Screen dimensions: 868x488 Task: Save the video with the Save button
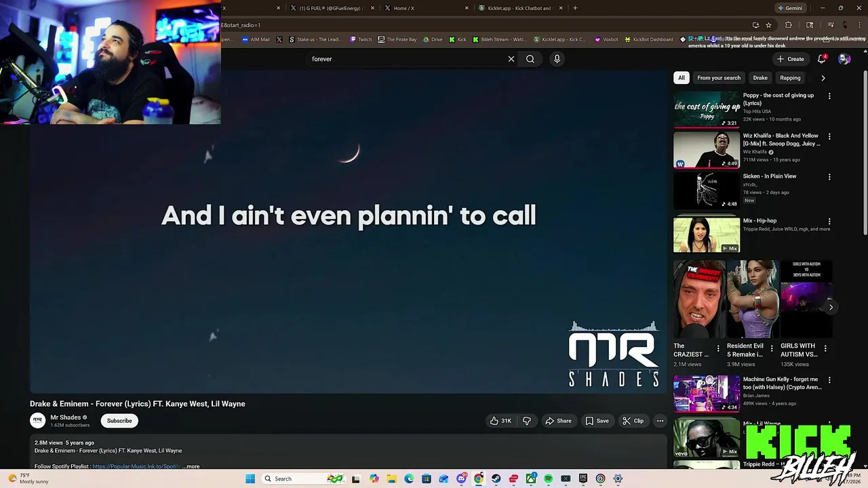pyautogui.click(x=597, y=421)
